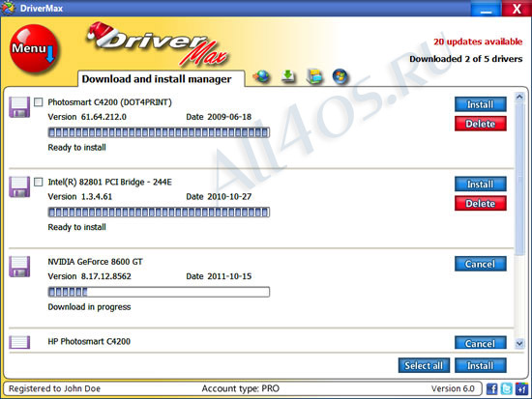Click the text Download in progress
This screenshot has height=399, width=532.
click(89, 307)
